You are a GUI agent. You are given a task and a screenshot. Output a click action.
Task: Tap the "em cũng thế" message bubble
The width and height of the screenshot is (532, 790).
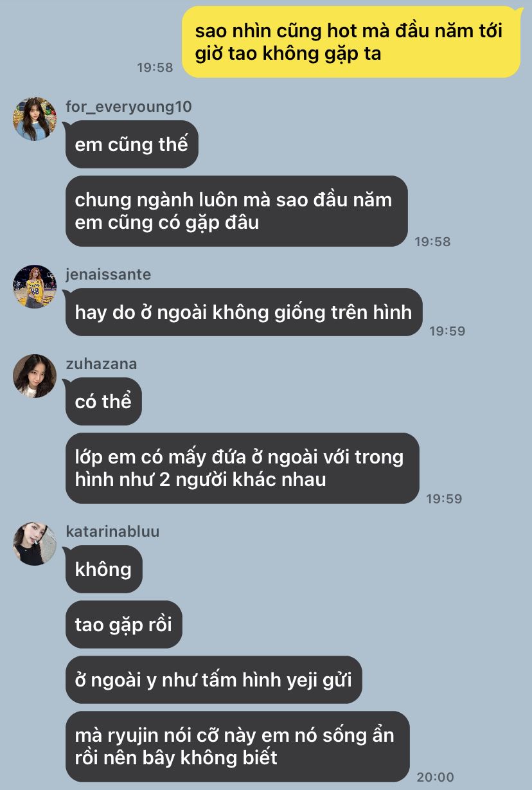coord(132,145)
